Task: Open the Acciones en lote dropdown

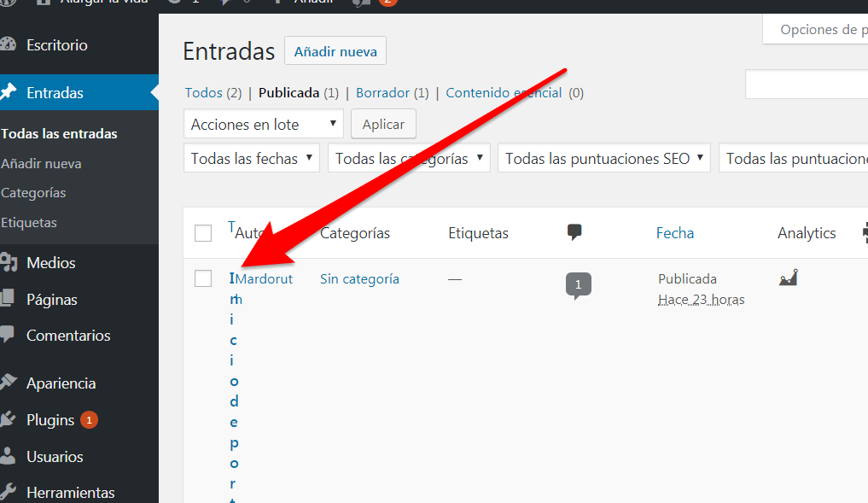Action: (x=264, y=124)
